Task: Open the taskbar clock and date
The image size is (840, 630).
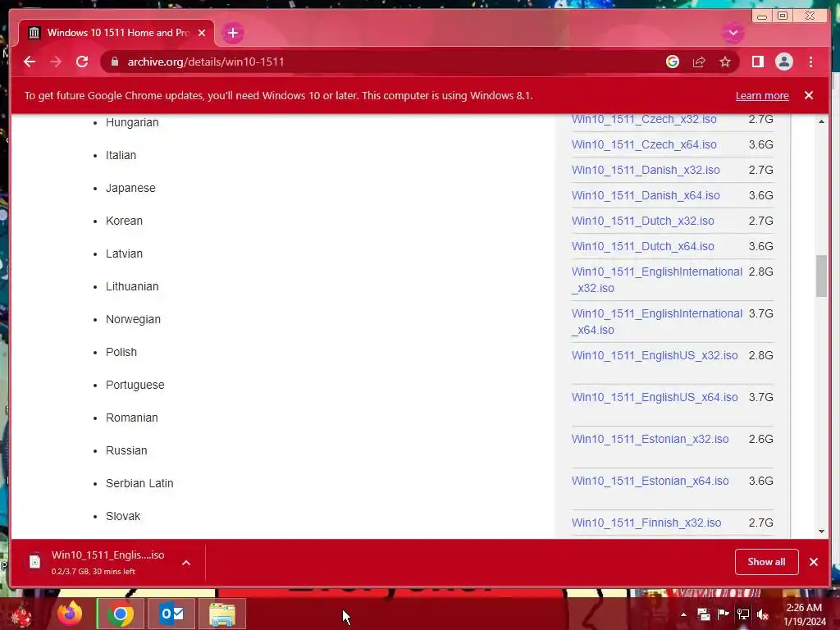Action: coord(804,614)
